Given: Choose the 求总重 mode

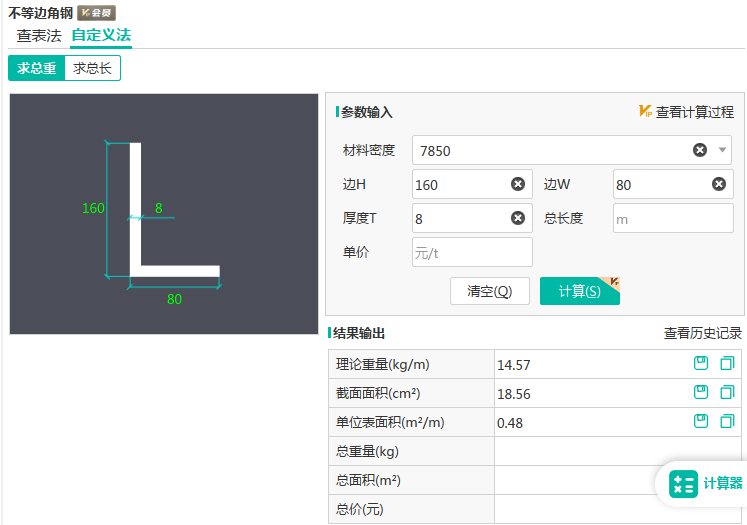Looking at the screenshot, I should [37, 68].
